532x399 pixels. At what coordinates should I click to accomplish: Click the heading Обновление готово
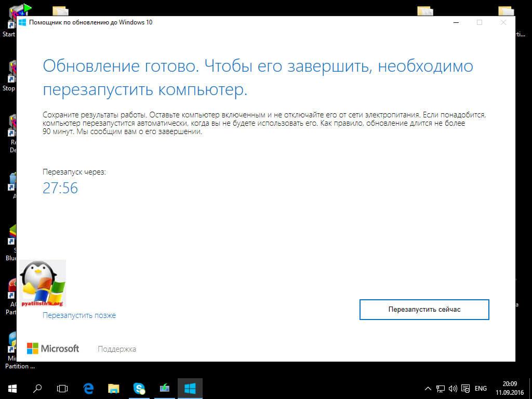tap(121, 66)
